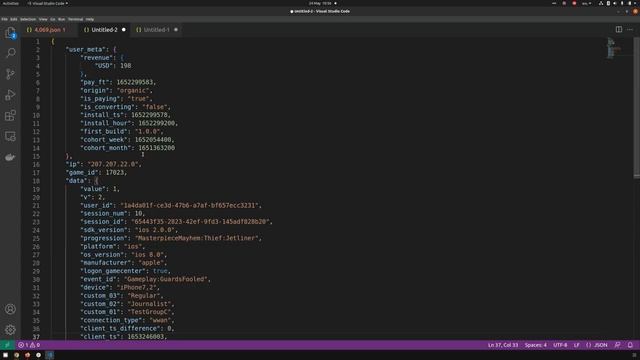
Task: Open the File menu
Action: pos(4,19)
